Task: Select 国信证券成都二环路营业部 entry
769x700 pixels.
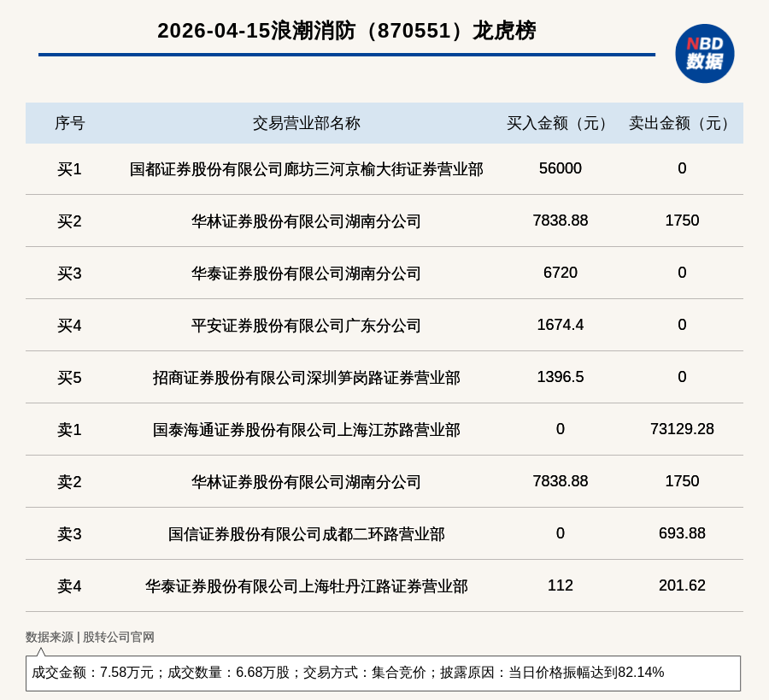Action: pos(306,534)
